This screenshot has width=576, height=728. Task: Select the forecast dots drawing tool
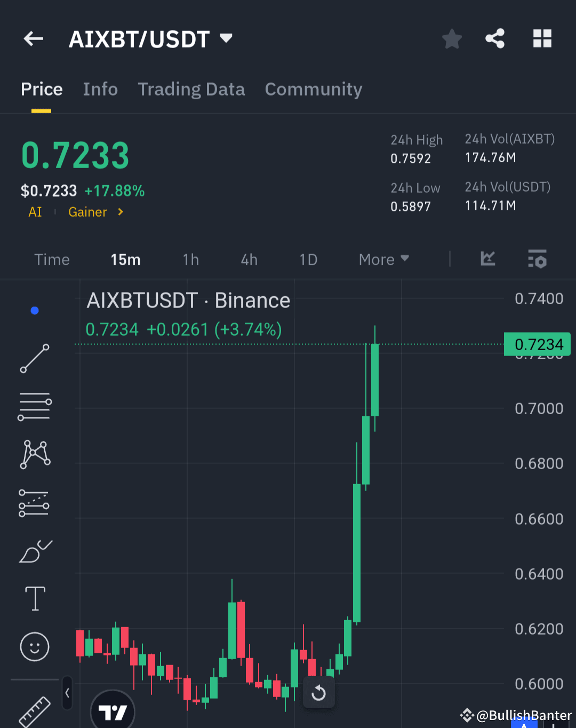click(34, 502)
